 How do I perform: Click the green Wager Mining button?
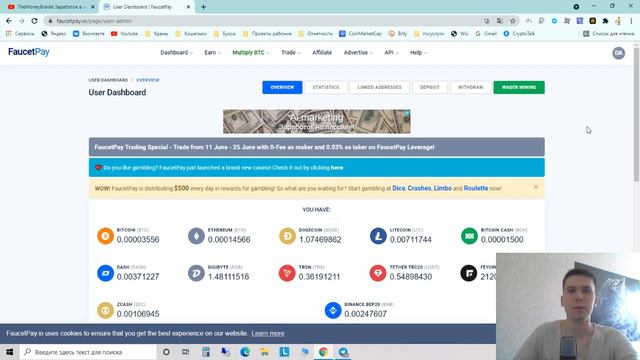tap(519, 87)
